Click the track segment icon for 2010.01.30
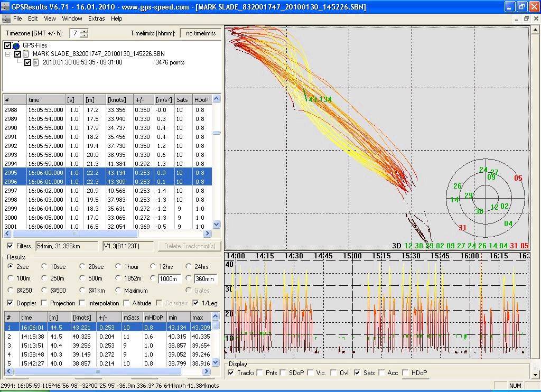 pos(36,62)
